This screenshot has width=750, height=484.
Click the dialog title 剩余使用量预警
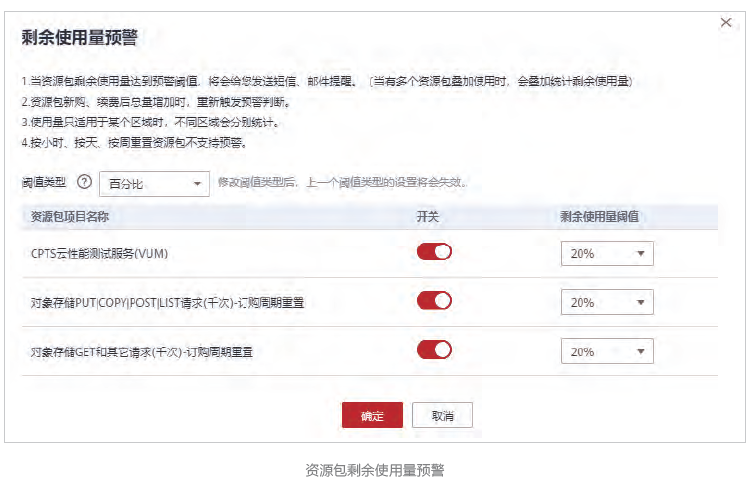[79, 39]
